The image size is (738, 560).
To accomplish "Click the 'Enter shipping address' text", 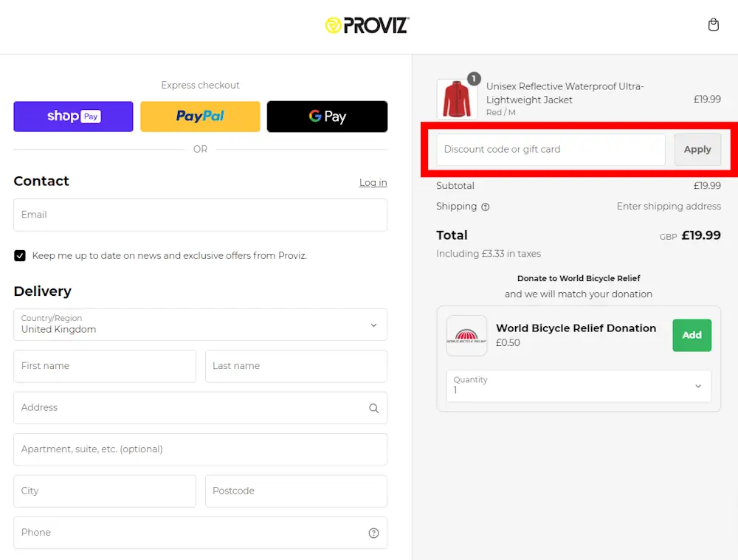I will (x=669, y=206).
